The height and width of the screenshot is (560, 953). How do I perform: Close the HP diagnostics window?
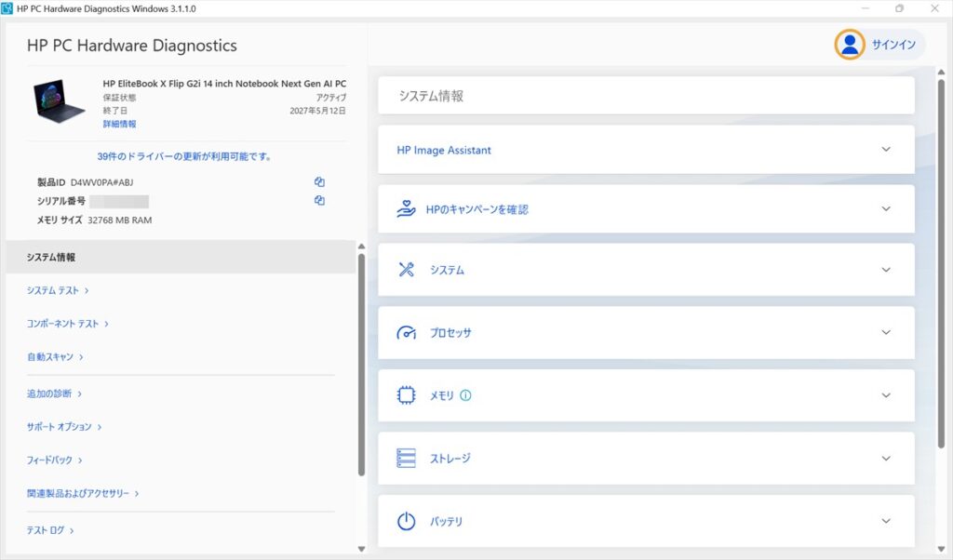click(934, 8)
